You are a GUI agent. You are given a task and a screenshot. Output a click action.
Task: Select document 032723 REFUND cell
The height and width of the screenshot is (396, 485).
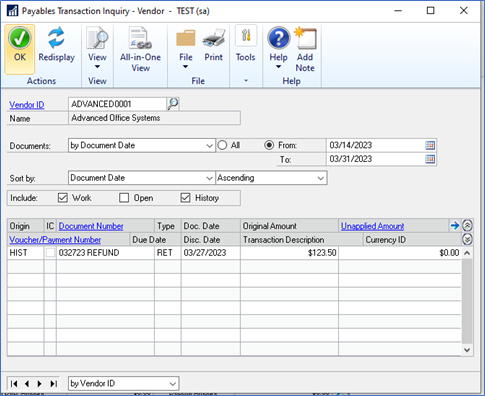click(x=105, y=253)
